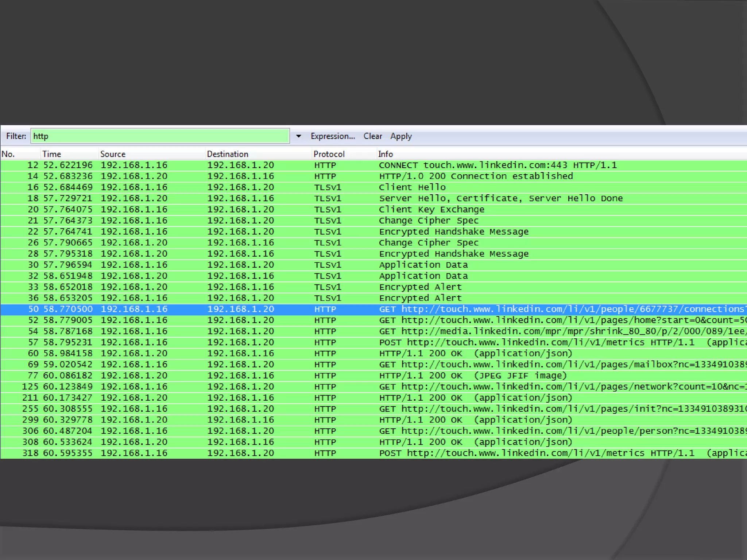Sort by the Protocol column header
The image size is (747, 560).
click(x=329, y=154)
